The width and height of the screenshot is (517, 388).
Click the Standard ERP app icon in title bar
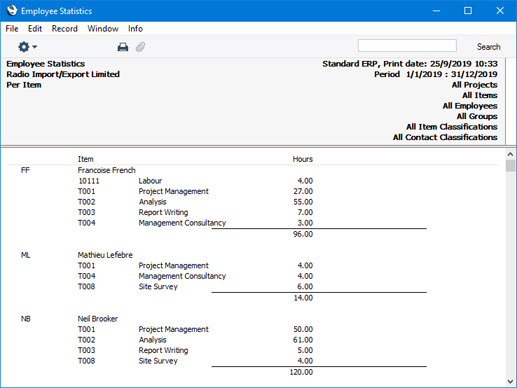pos(12,10)
